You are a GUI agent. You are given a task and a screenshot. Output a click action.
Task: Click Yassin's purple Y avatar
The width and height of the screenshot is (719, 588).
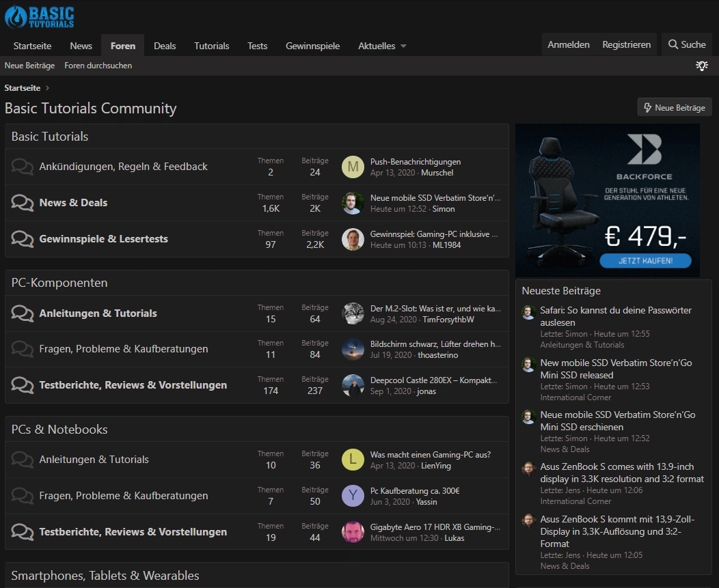point(353,496)
